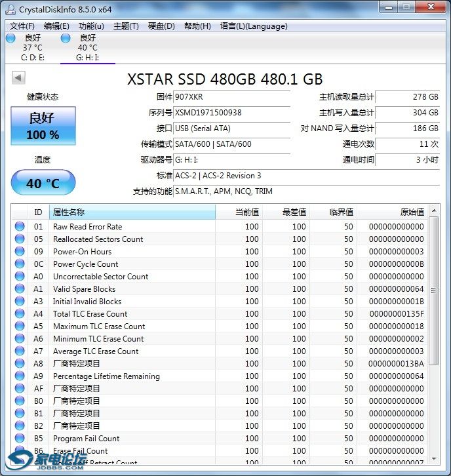Click the power on time 3 小时
This screenshot has width=451, height=476.
coord(408,160)
